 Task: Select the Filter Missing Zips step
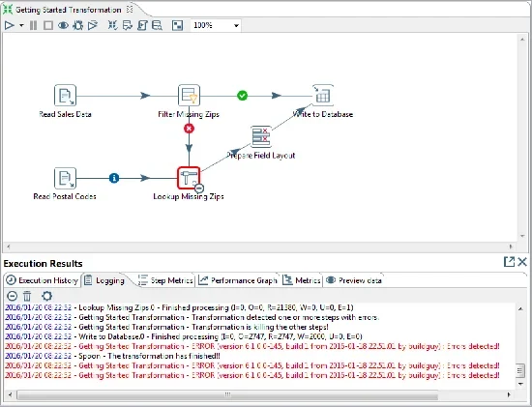pyautogui.click(x=189, y=96)
